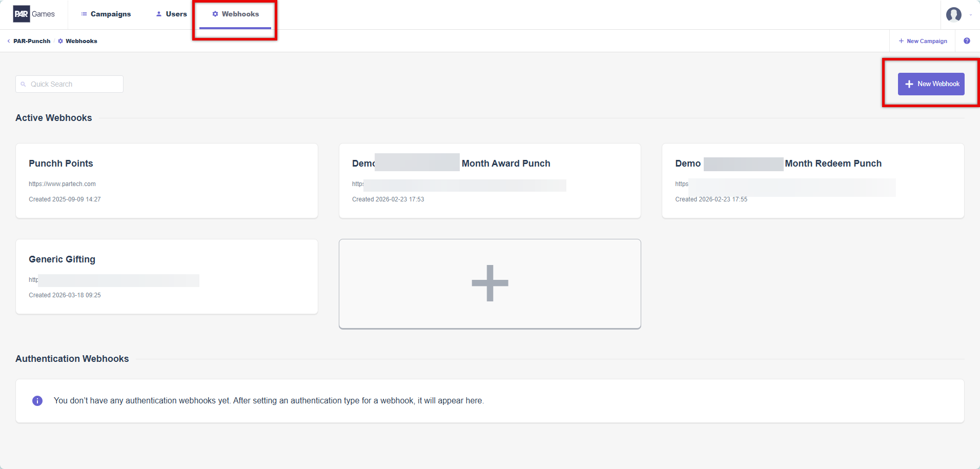Open the Month Award Punch webhook card

point(489,181)
